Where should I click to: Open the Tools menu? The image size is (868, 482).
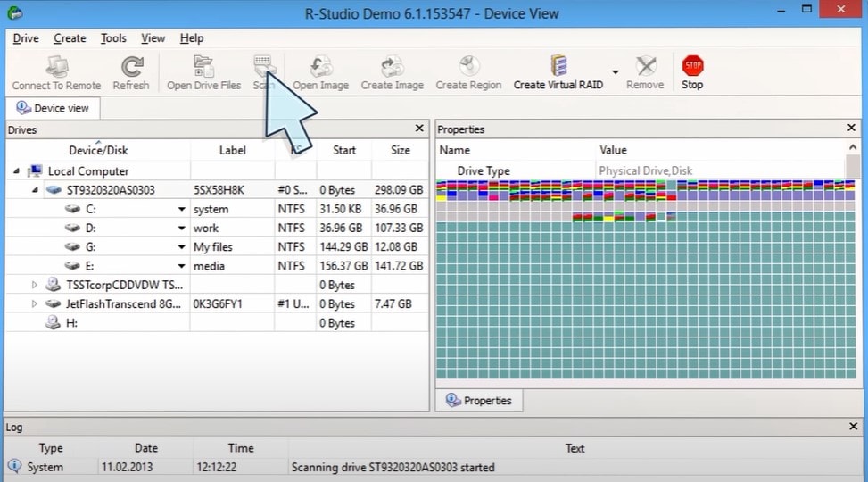pyautogui.click(x=113, y=38)
